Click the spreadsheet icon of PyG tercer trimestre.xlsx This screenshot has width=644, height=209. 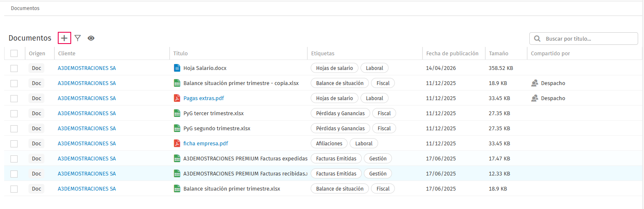click(x=177, y=113)
